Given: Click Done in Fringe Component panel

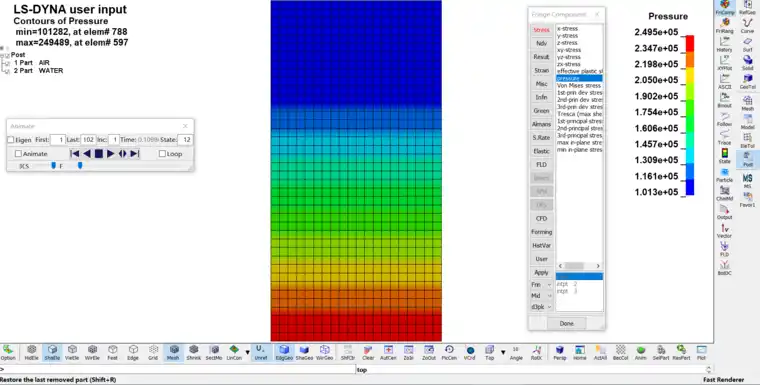Looking at the screenshot, I should [x=566, y=323].
